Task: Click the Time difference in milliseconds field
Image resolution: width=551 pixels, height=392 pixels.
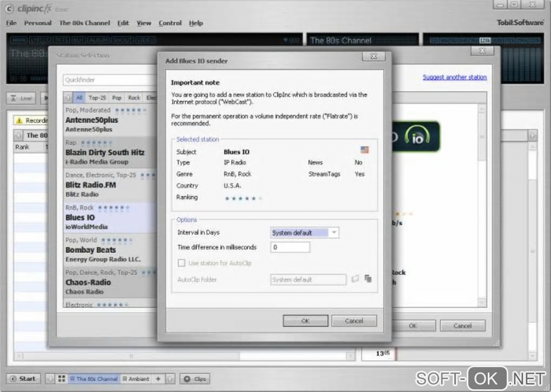Action: tap(290, 247)
